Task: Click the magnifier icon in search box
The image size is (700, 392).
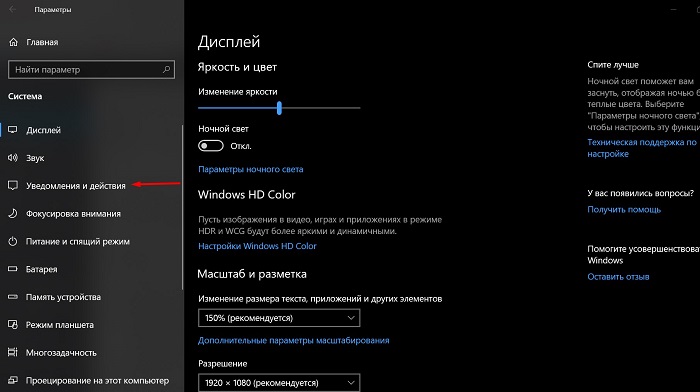Action: [167, 69]
